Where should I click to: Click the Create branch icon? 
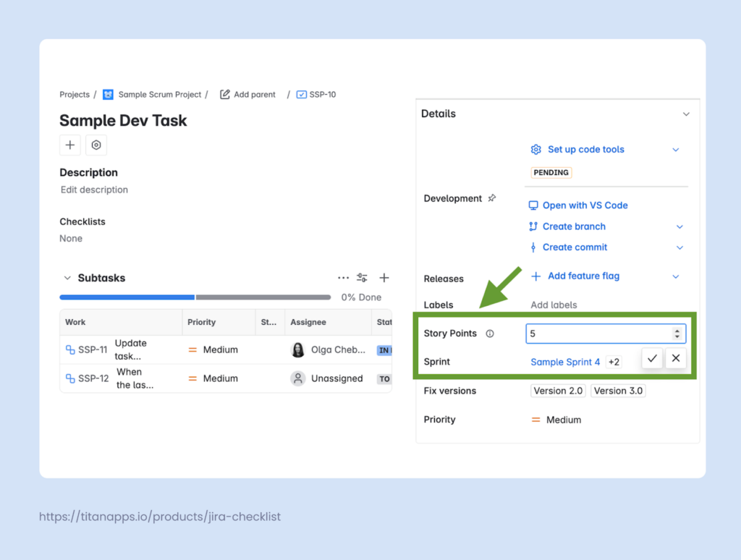(533, 226)
